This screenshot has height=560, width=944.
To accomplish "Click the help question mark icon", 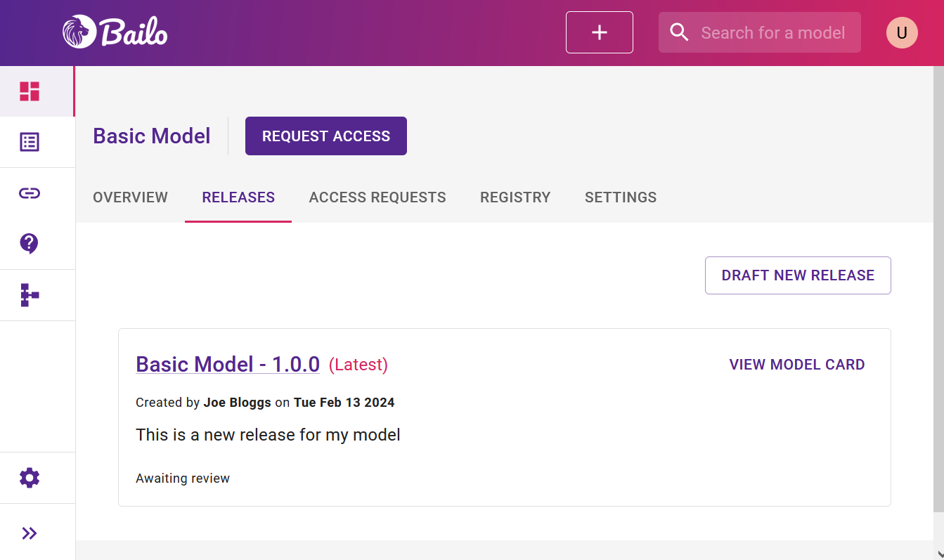I will (29, 244).
